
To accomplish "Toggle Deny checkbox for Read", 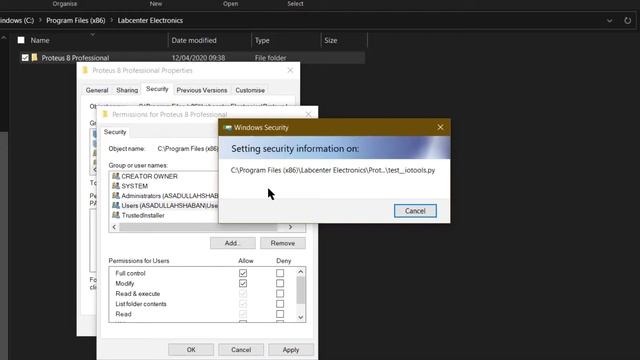I will pyautogui.click(x=280, y=314).
